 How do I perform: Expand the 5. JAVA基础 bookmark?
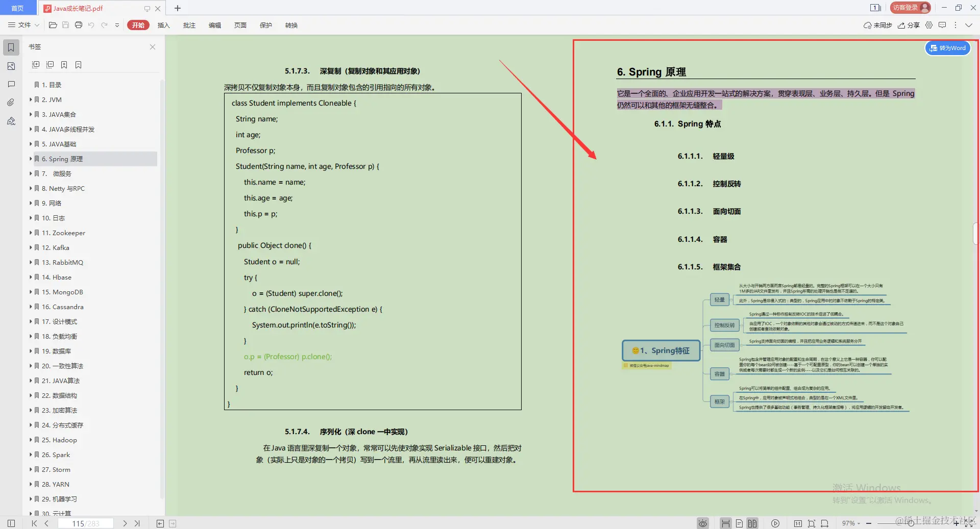(x=31, y=144)
